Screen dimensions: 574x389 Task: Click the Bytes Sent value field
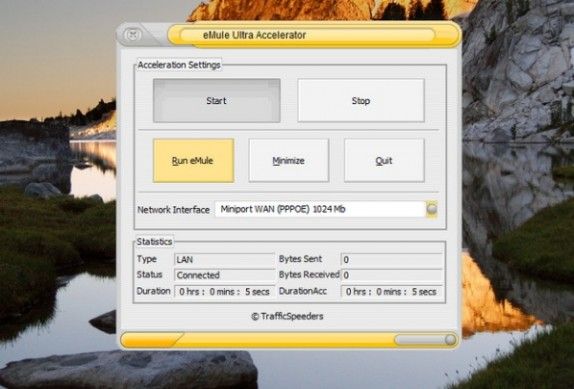pos(392,259)
